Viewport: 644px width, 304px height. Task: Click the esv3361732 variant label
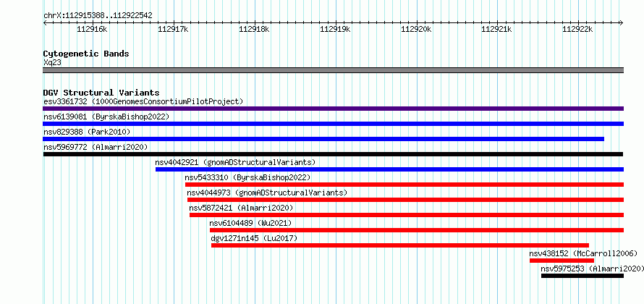coord(143,101)
